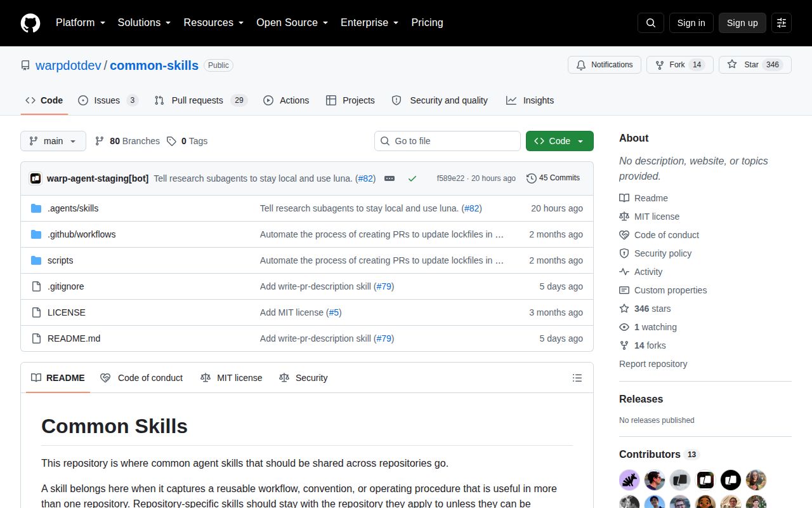Open the Releases heading link
Screen dimensions: 812x508
click(x=641, y=399)
